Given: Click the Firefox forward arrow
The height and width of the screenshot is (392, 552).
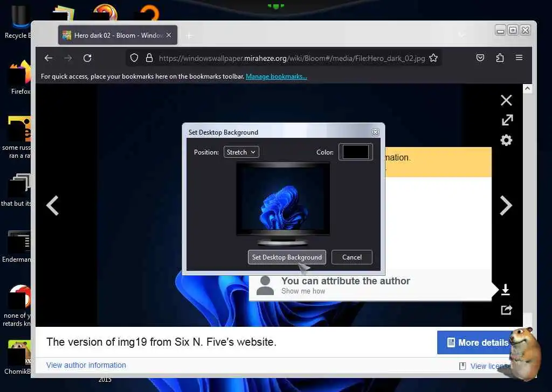Looking at the screenshot, I should tap(68, 58).
